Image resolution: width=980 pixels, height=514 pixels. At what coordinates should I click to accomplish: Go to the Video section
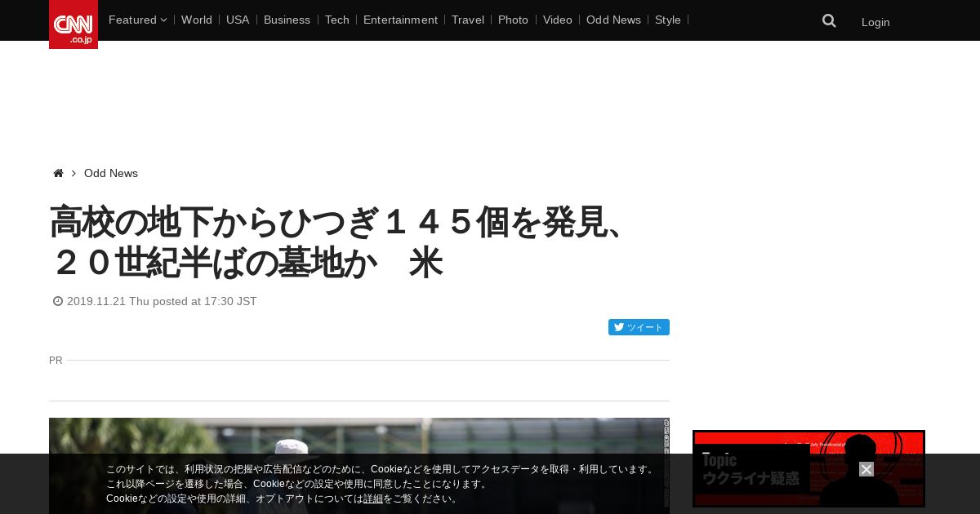pyautogui.click(x=558, y=20)
